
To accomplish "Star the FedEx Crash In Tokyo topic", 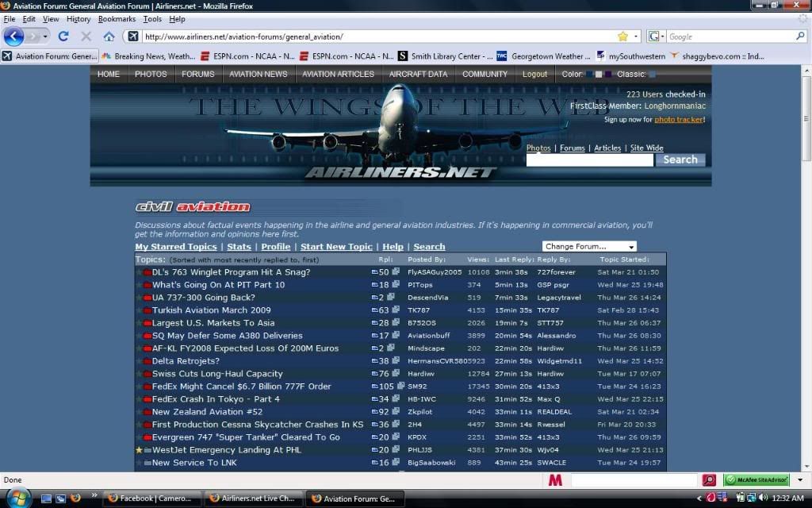I will (x=139, y=399).
